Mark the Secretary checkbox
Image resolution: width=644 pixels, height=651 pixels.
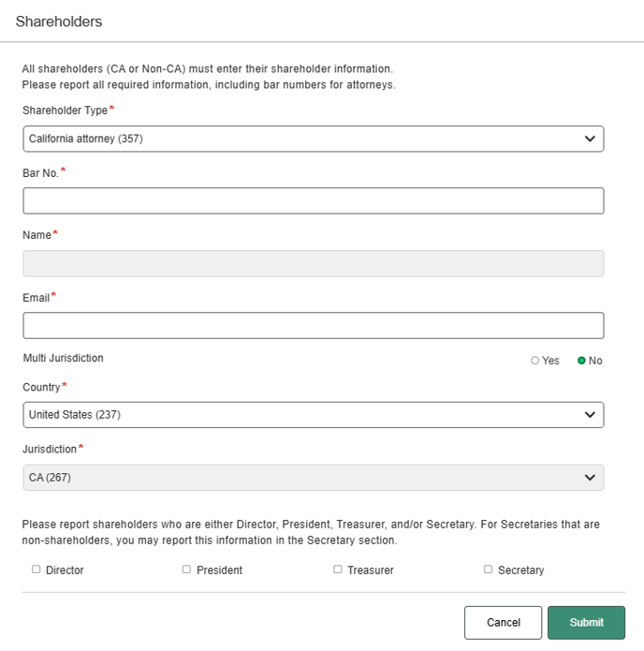(489, 570)
